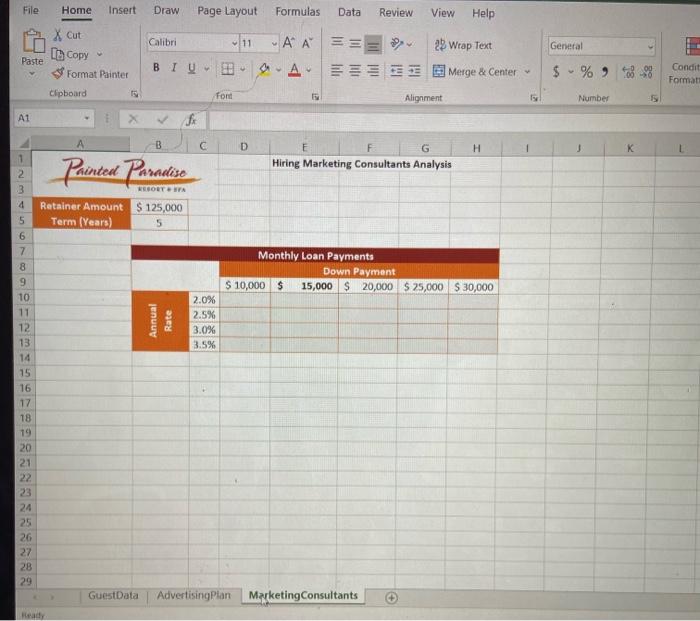Click the Cut scissors icon
The width and height of the screenshot is (700, 621).
58,35
